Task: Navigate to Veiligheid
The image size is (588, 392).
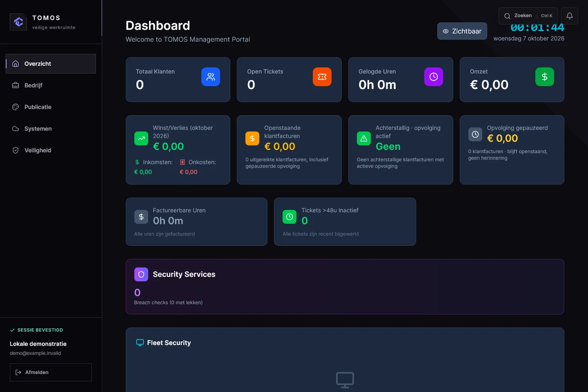Action: click(x=51, y=150)
